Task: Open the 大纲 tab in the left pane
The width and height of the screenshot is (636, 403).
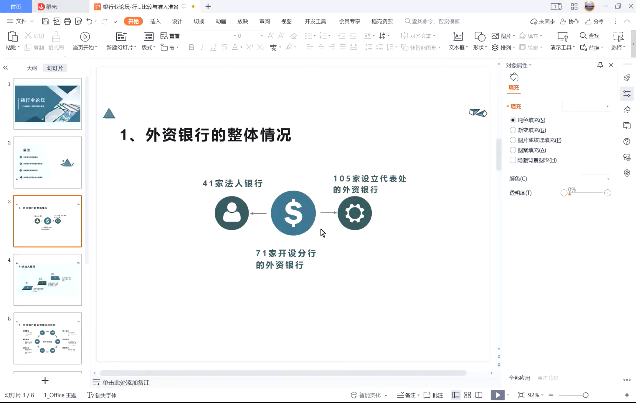Action: point(33,68)
